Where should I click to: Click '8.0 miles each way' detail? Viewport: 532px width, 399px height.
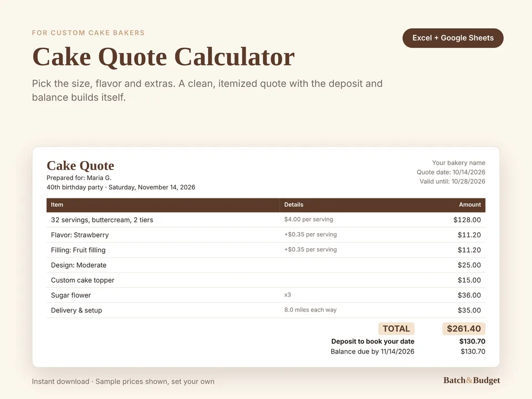point(310,310)
